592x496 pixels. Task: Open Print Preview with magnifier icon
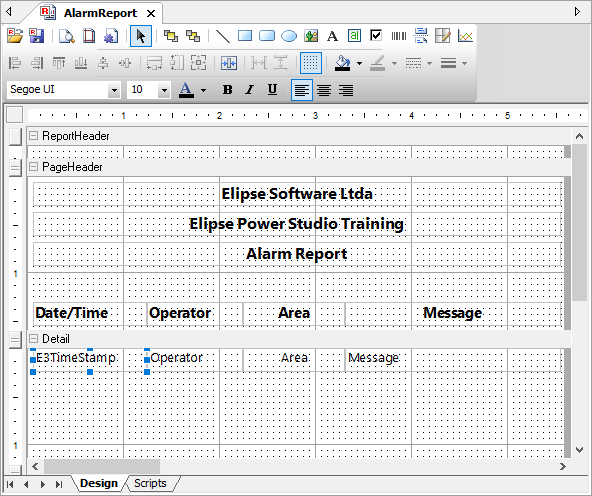point(67,36)
